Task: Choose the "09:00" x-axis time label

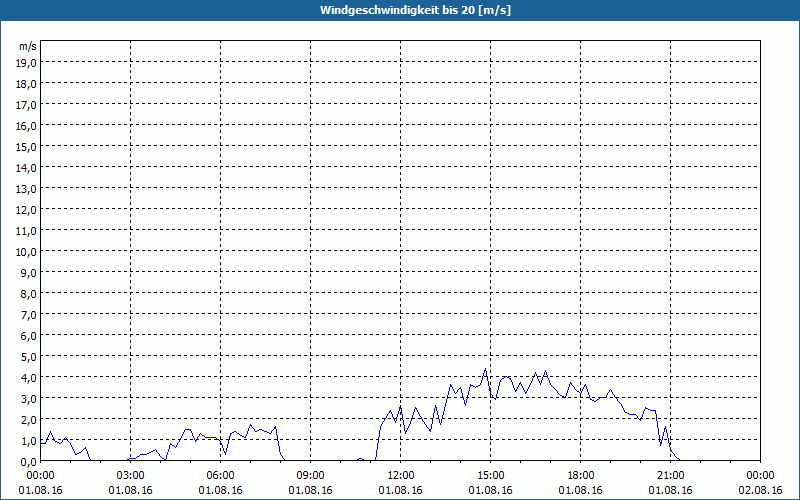Action: 310,476
